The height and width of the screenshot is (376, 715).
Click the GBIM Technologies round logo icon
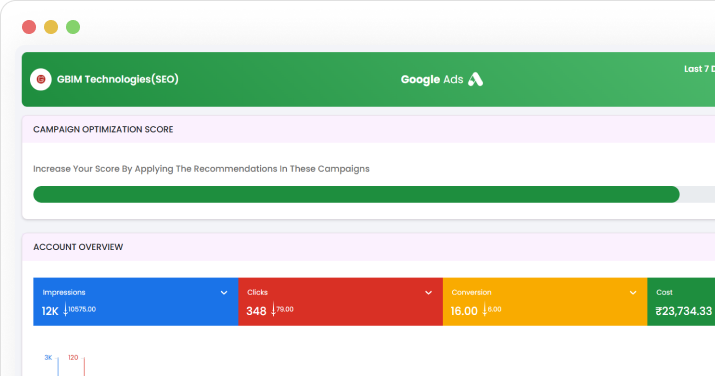(x=41, y=79)
